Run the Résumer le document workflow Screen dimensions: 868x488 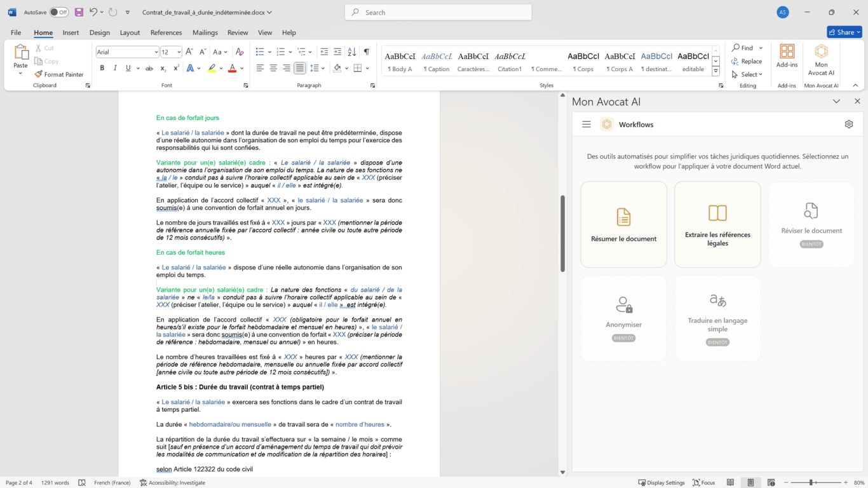coord(623,224)
